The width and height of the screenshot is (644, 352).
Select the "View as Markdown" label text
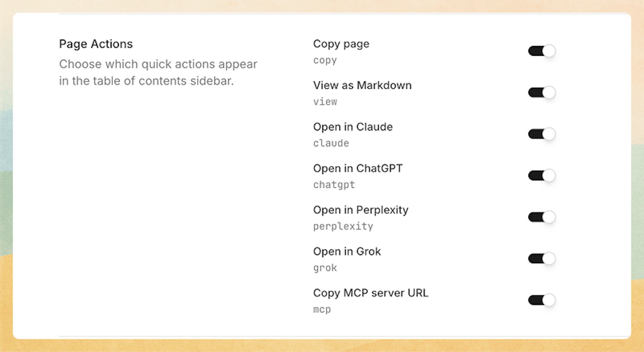point(362,85)
